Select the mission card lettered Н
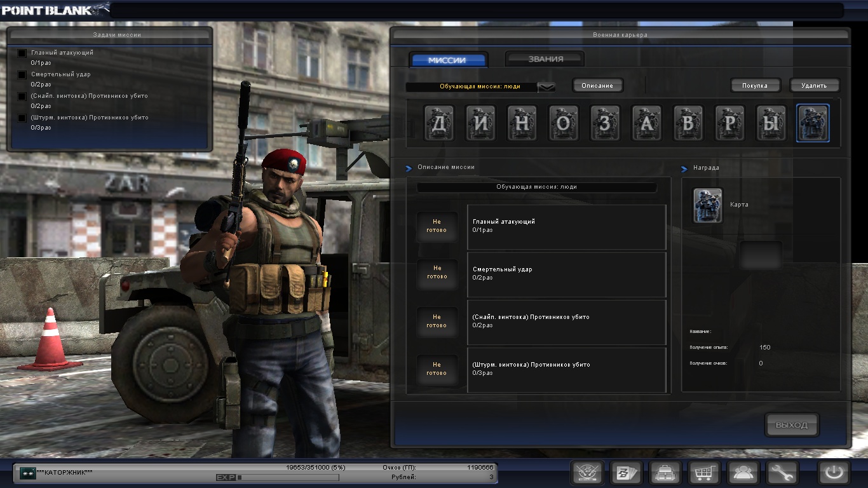Screen dimensions: 868x488 tap(522, 123)
